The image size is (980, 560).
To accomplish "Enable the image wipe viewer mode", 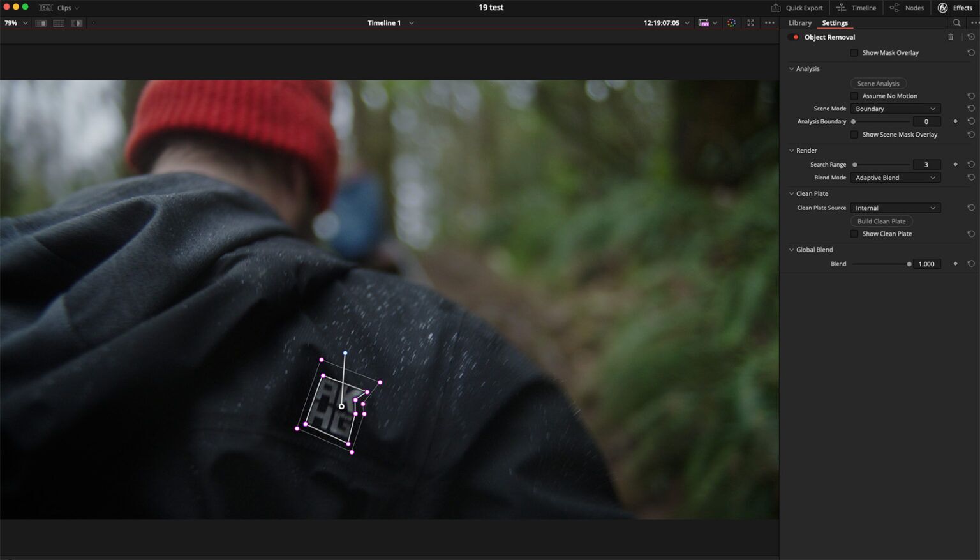I will (x=77, y=23).
